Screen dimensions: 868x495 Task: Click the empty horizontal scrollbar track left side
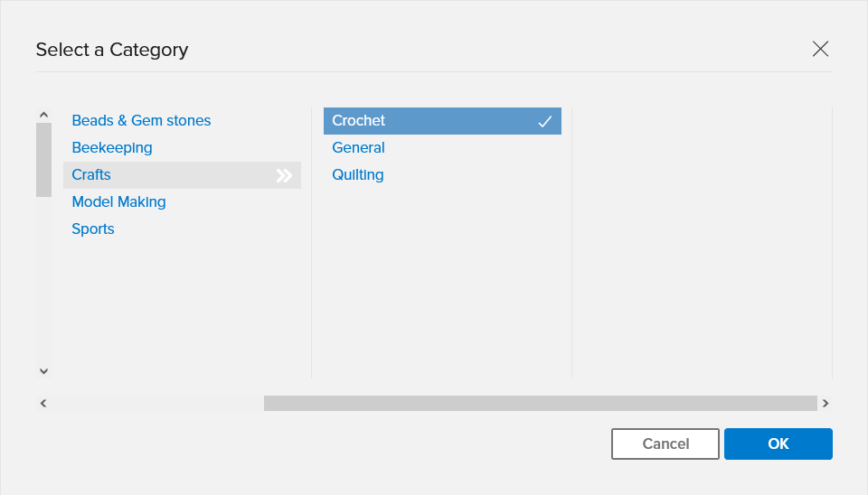coord(157,403)
